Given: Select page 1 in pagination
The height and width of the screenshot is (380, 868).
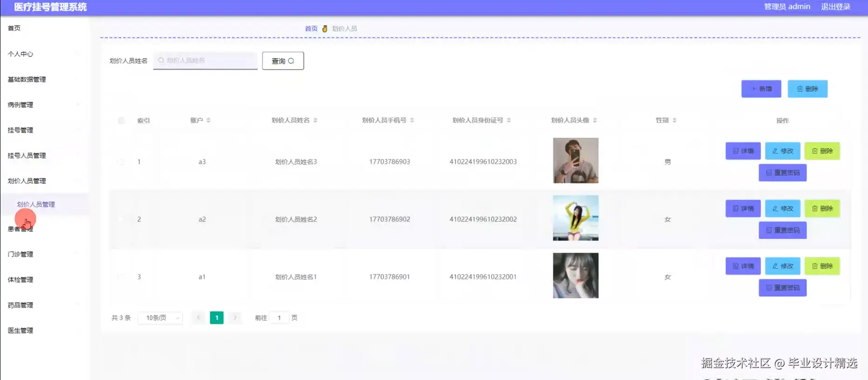Looking at the screenshot, I should point(217,318).
